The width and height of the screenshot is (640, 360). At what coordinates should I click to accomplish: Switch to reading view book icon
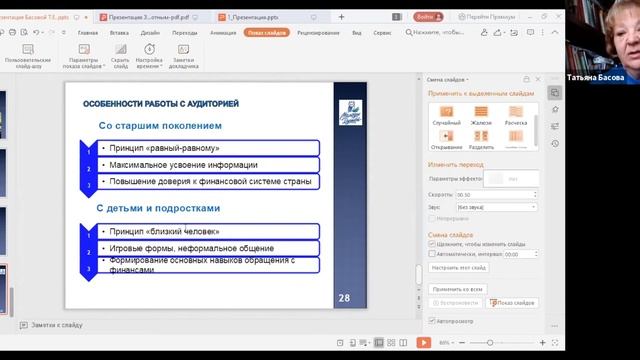pos(403,343)
